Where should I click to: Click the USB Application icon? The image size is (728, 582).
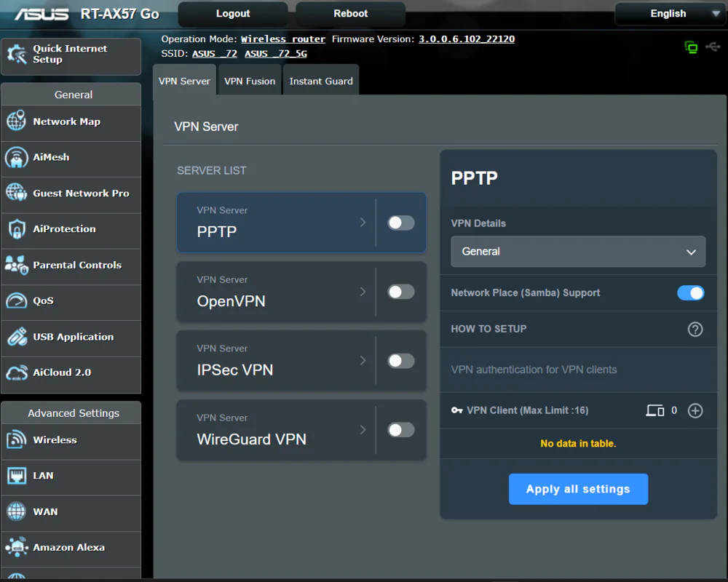pos(16,337)
